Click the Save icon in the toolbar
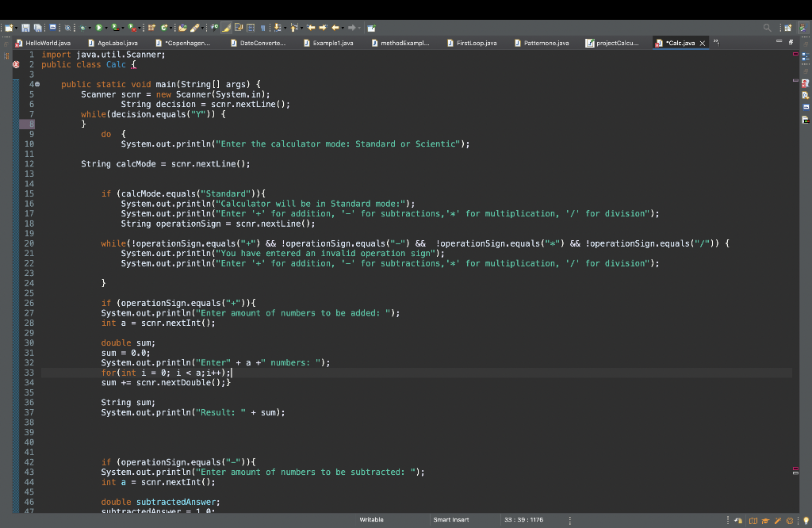 pos(26,28)
